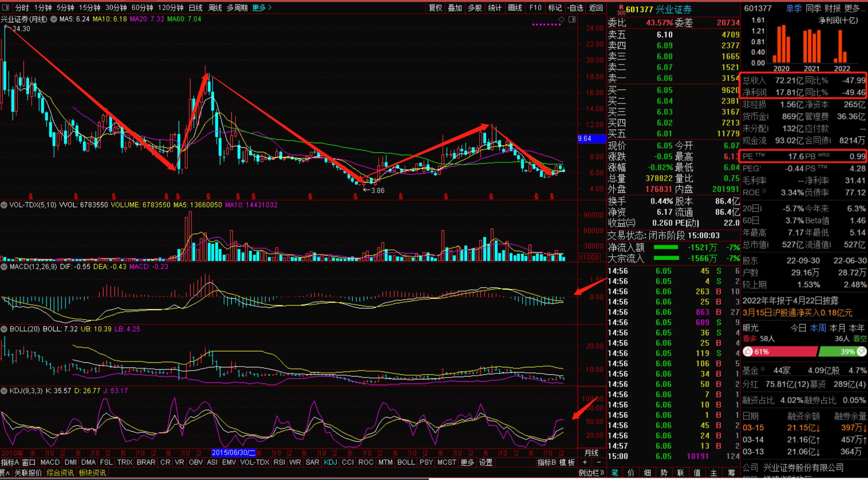868x480 pixels.
Task: Apply the MACD indicator from the bottom bar
Action: (50, 463)
